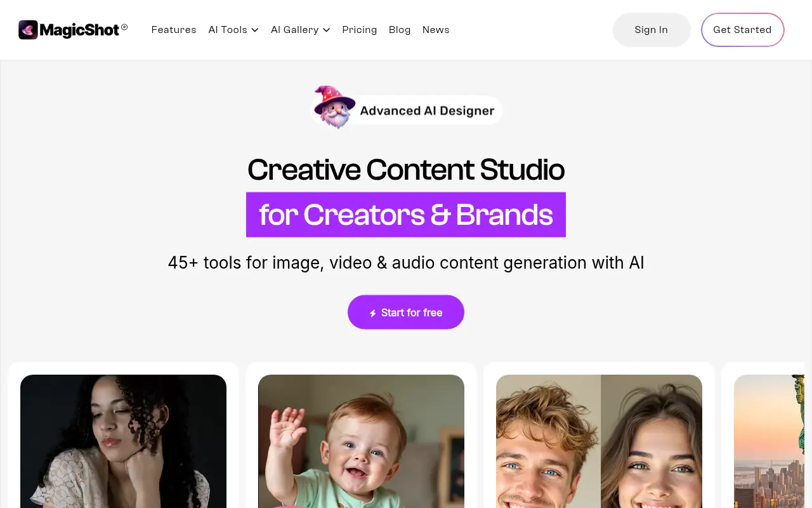Click the MagicShot logo icon
This screenshot has height=508, width=812.
(x=28, y=30)
